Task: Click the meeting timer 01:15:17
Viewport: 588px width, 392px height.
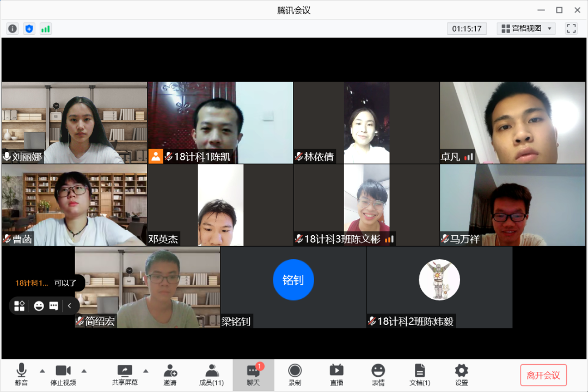Action: 467,28
